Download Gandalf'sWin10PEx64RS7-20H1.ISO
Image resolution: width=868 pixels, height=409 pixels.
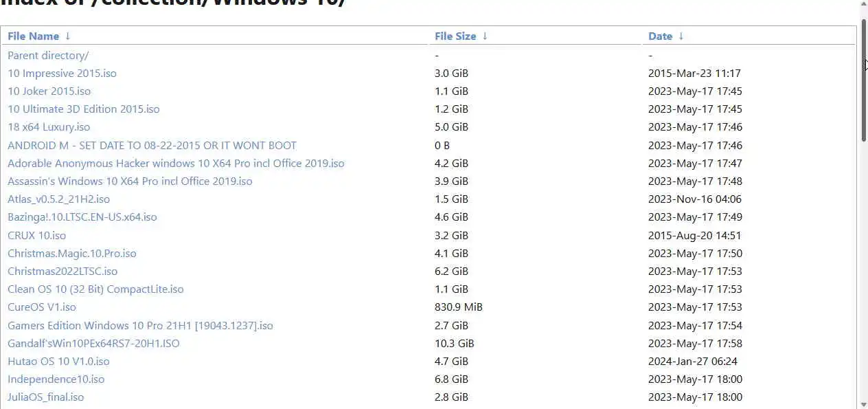point(93,344)
